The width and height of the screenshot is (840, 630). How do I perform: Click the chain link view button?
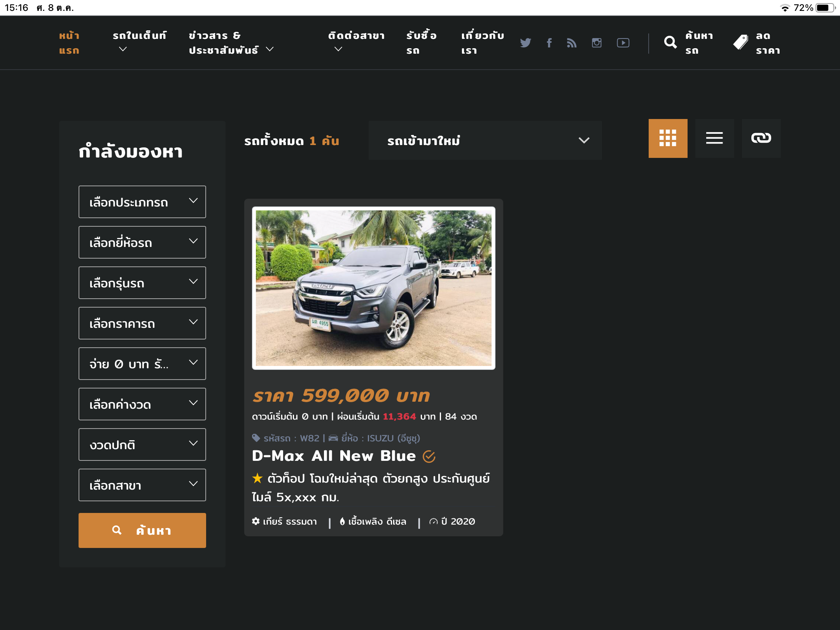pyautogui.click(x=761, y=138)
